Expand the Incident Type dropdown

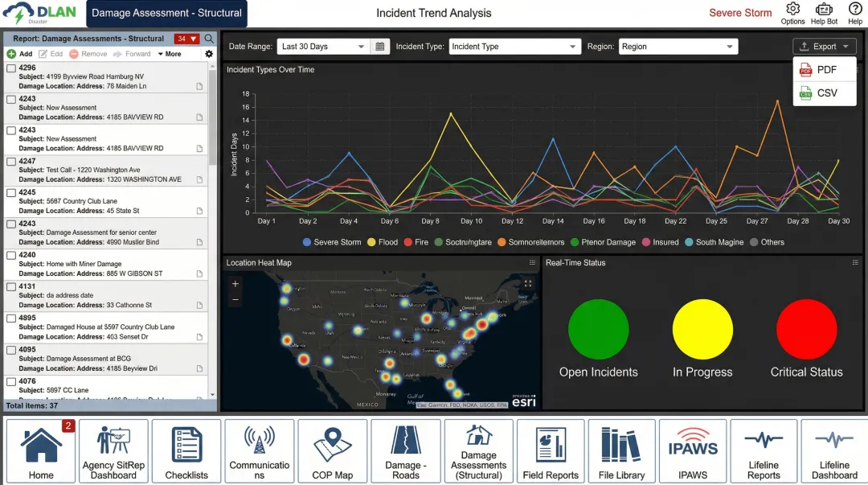(x=514, y=47)
